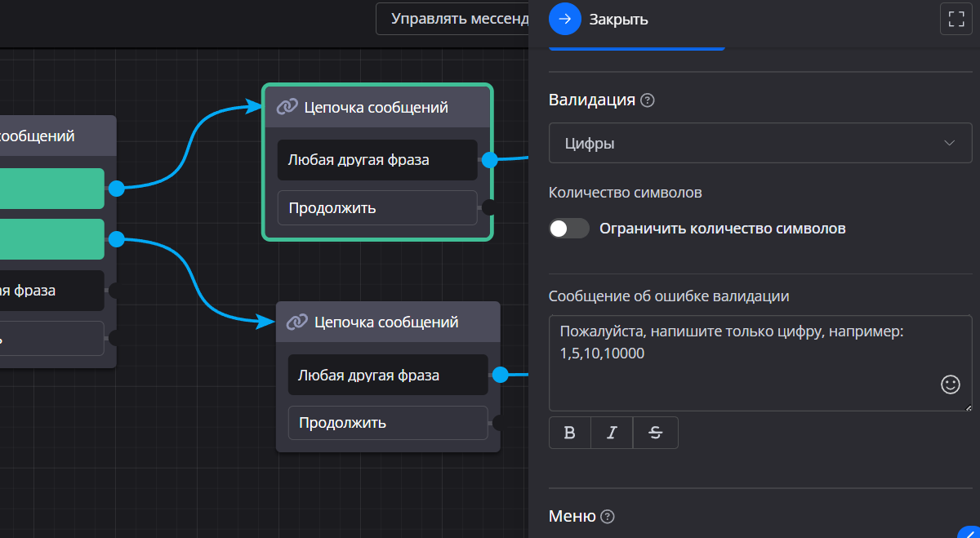Click help icon next to Валидация

(x=648, y=100)
